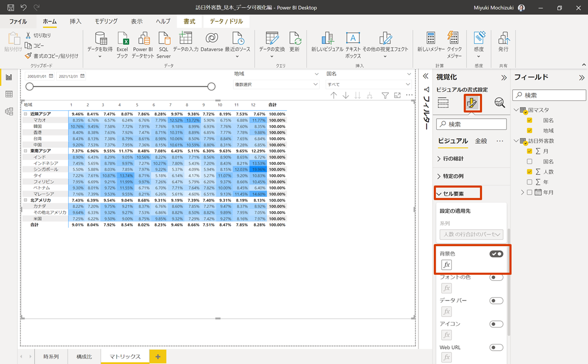Viewport: 588px width, 364px height.
Task: Open the Analytics magnifier icon
Action: click(500, 103)
